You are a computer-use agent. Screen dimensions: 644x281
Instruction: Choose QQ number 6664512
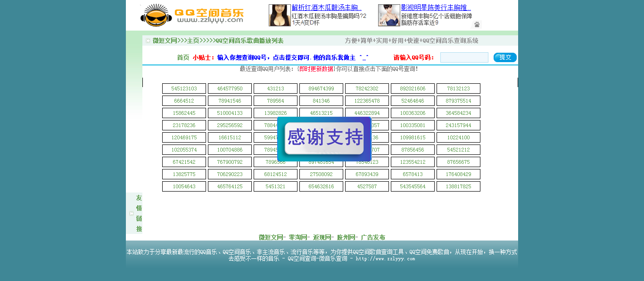(184, 101)
